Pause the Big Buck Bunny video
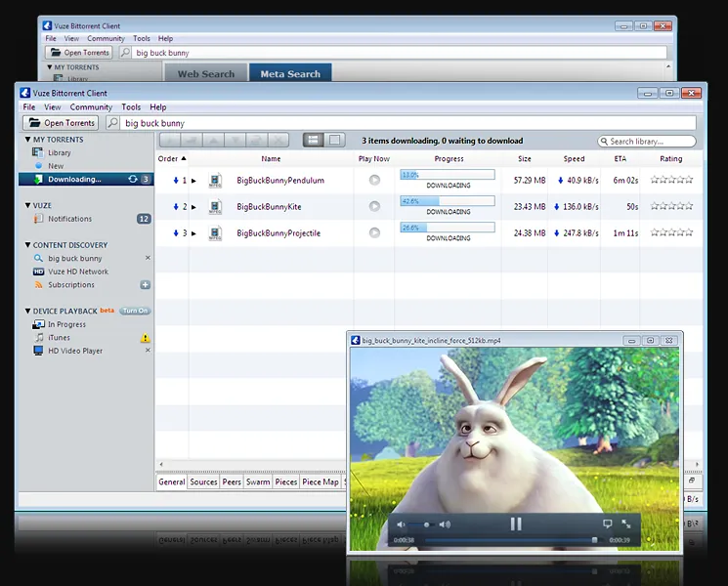 click(516, 523)
